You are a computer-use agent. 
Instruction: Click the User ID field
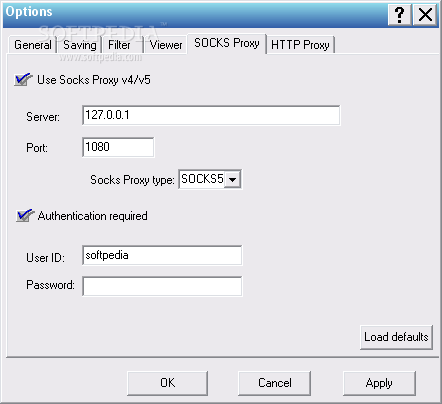162,255
